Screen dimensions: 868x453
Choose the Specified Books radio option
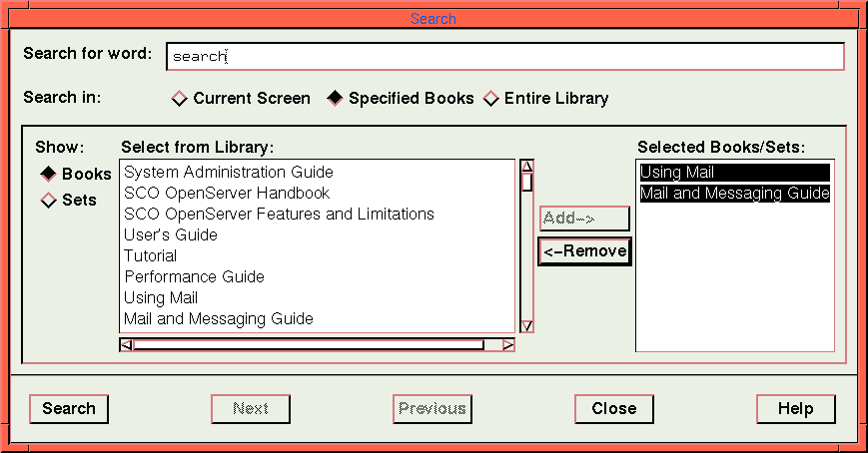[335, 99]
